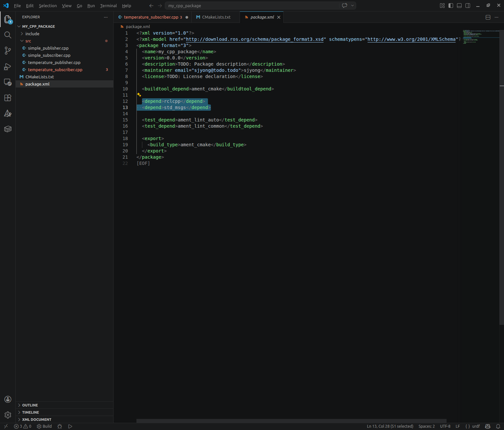Toggle the secondary side bar
The image size is (504, 430).
point(468,6)
